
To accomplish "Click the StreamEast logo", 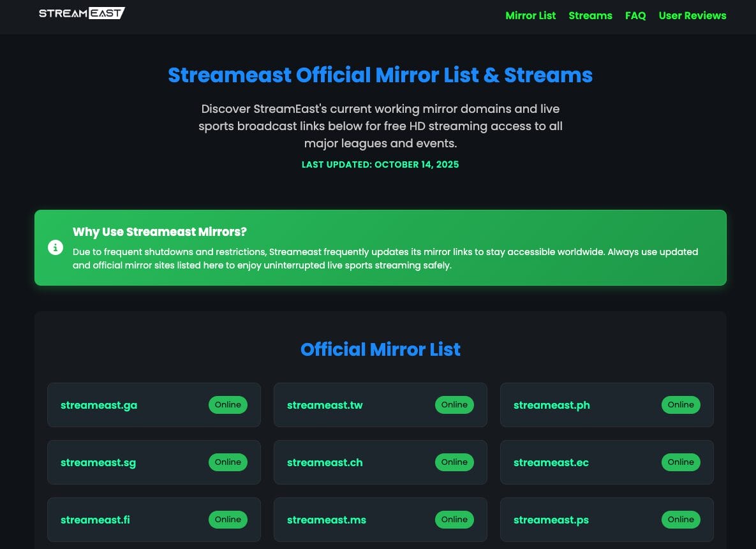I will (82, 13).
